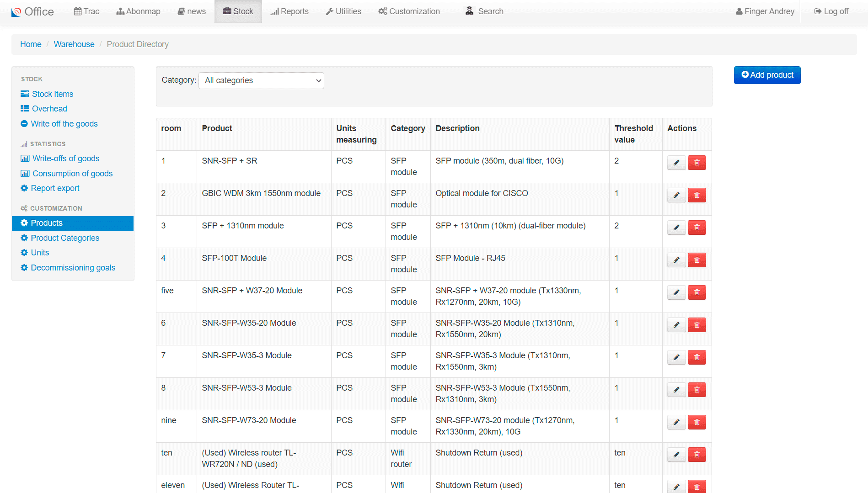868x493 pixels.
Task: Select 'Product Directory' breadcrumb text
Action: [x=138, y=44]
